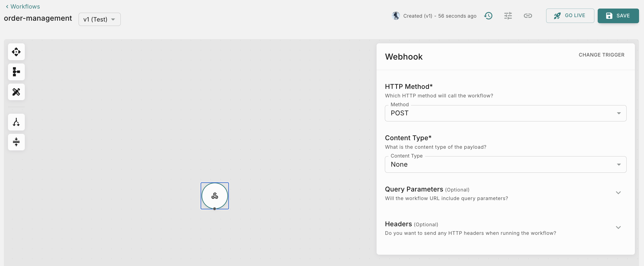Screen dimensions: 644x266
Task: Open the HTTP Method POST dropdown
Action: 505,113
